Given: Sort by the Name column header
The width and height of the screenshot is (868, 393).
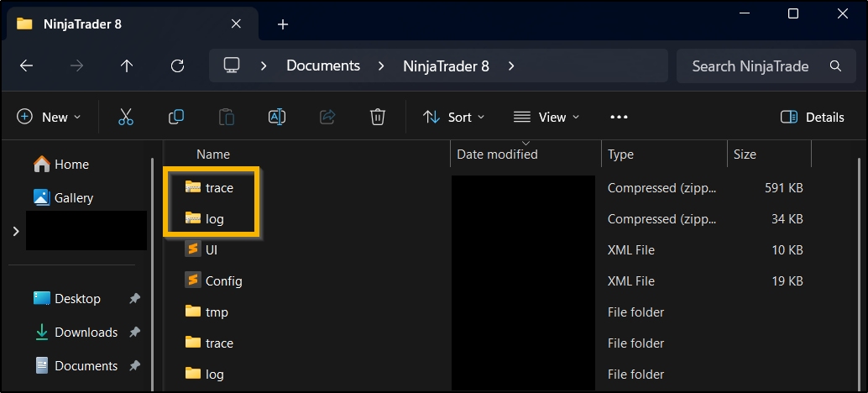Looking at the screenshot, I should [213, 155].
